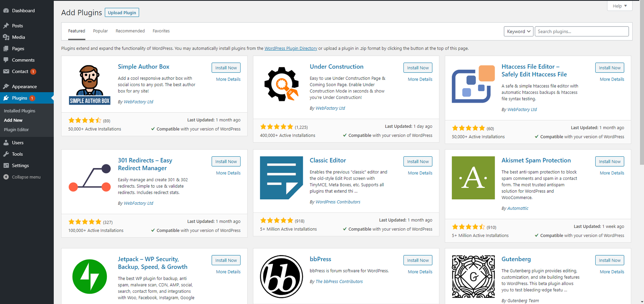
Task: Click the Collapse menu arrow icon
Action: [6, 177]
